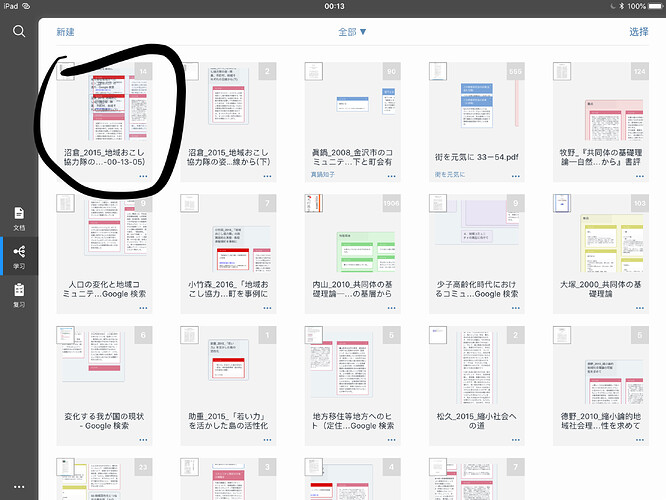Tap the battery 100% status indicator
The height and width of the screenshot is (500, 666).
[x=645, y=6]
